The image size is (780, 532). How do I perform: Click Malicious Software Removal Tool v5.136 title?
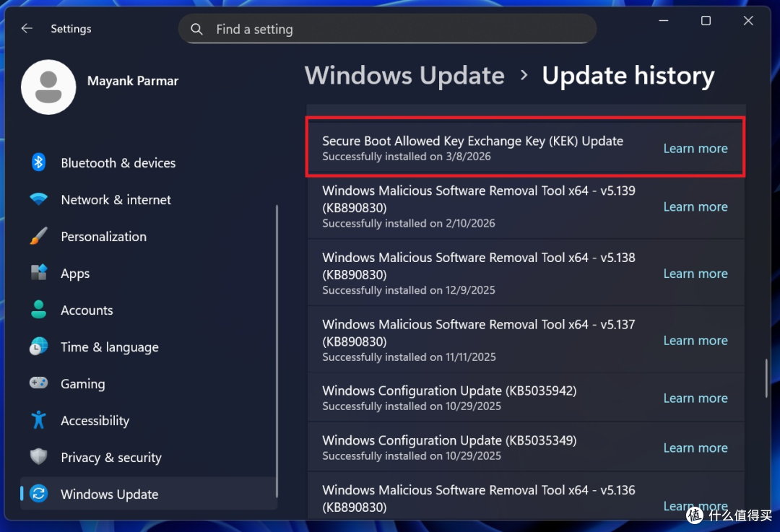(x=479, y=498)
